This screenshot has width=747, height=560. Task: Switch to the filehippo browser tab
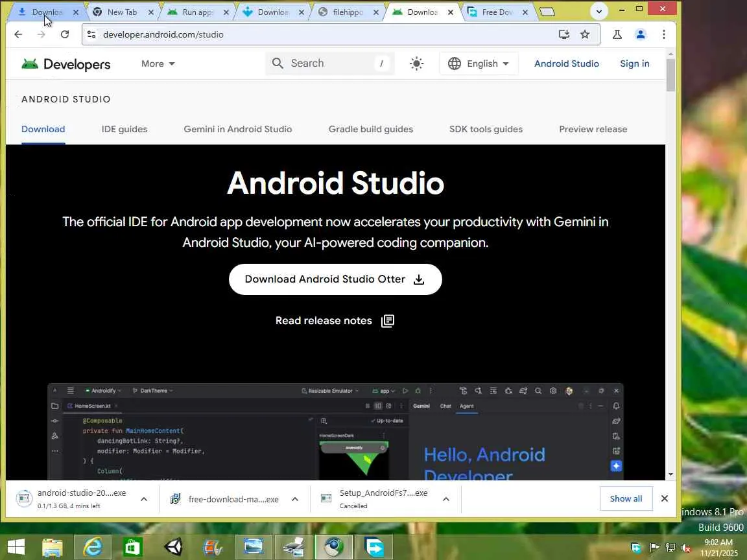[347, 12]
